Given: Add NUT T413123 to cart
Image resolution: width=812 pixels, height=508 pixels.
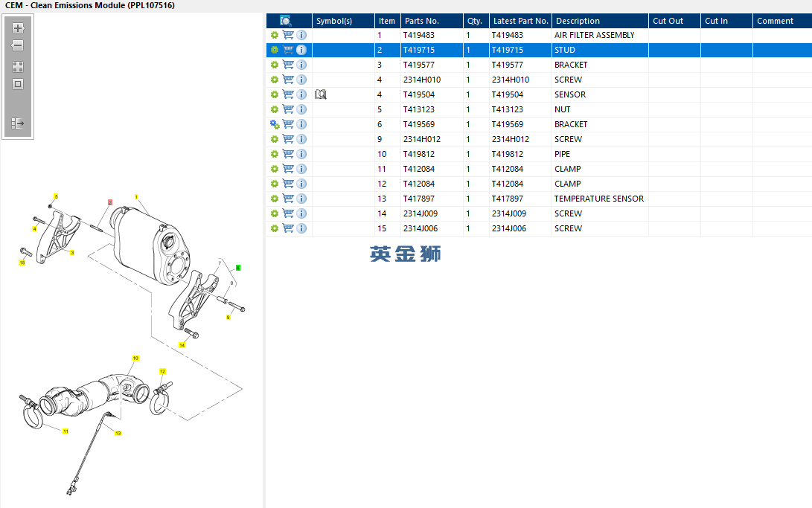Looking at the screenshot, I should coord(289,109).
